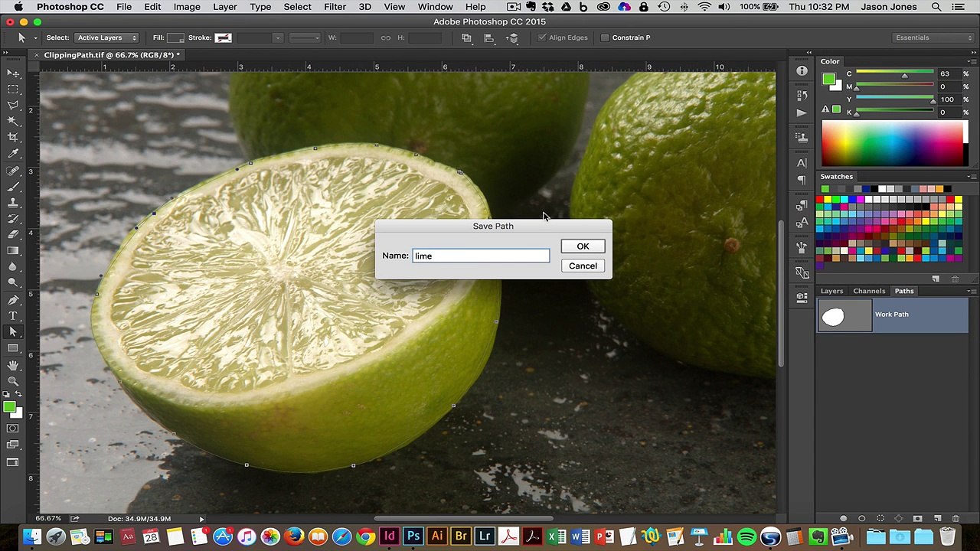
Task: Expand the status bar info arrow
Action: pyautogui.click(x=201, y=519)
